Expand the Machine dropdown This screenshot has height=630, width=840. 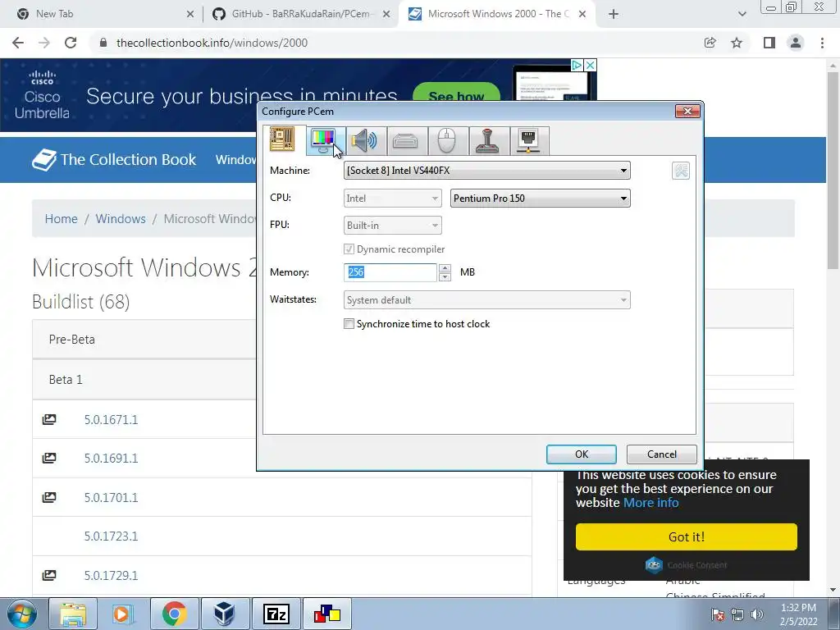pos(487,171)
